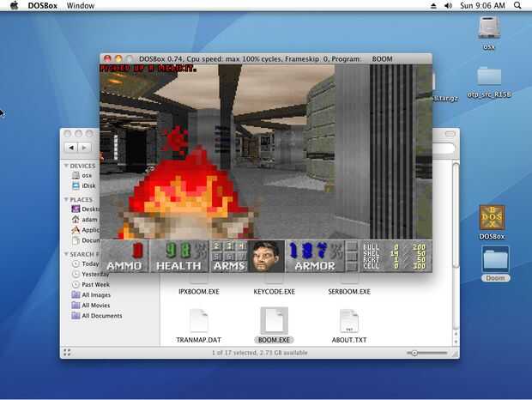Click the ARMS weapon slots panel
This screenshot has height=400, width=532.
tap(229, 256)
